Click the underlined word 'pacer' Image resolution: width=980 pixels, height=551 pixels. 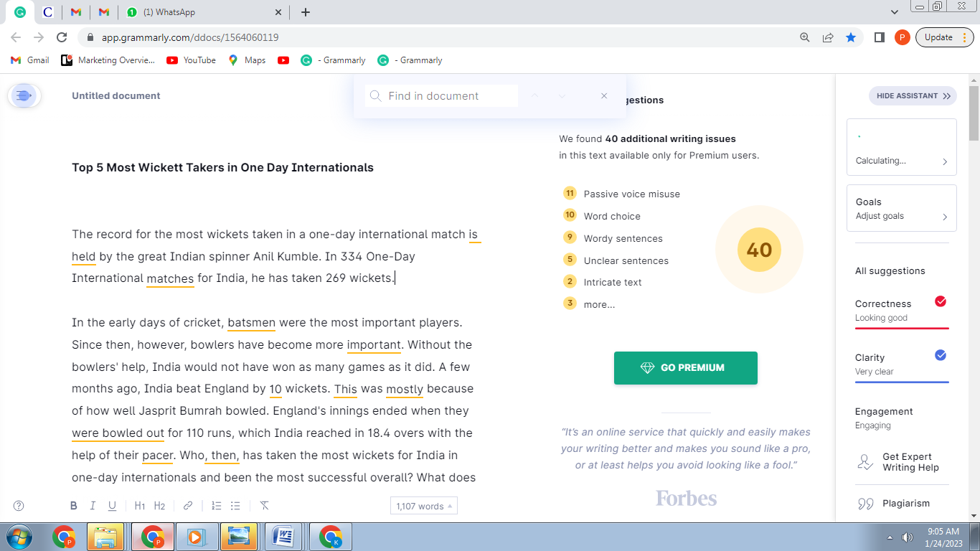pyautogui.click(x=158, y=456)
